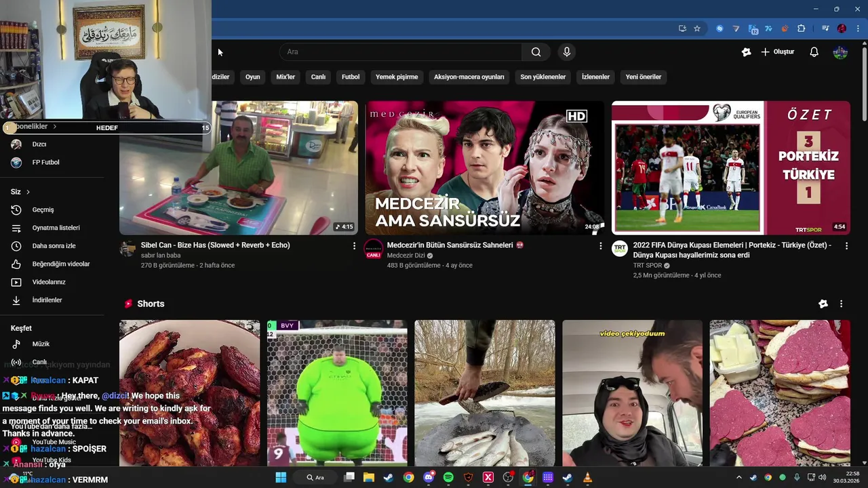Select the İzlenenler filter chip

(595, 77)
